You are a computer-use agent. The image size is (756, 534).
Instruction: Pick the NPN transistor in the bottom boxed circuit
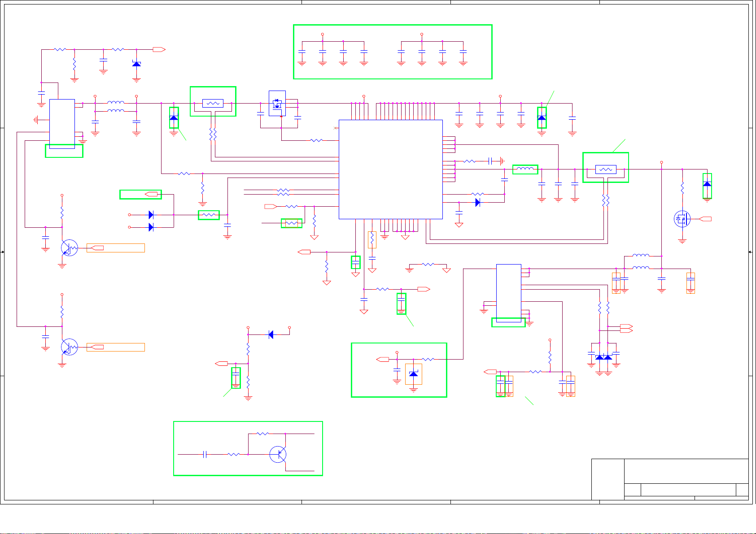278,454
